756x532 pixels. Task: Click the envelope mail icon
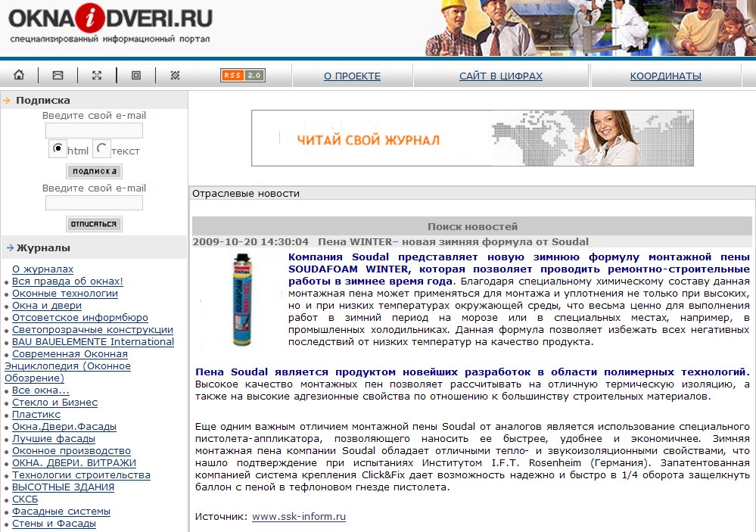coord(58,75)
